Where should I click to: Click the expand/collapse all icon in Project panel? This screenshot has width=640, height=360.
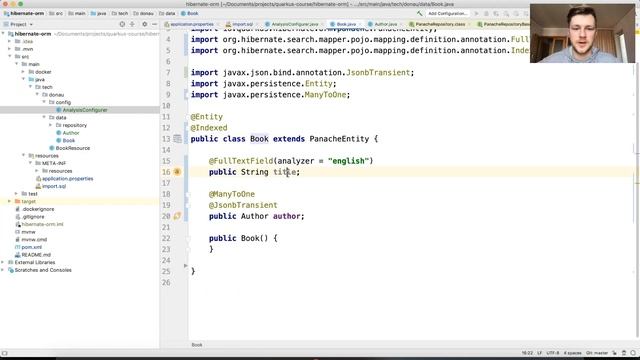click(132, 24)
